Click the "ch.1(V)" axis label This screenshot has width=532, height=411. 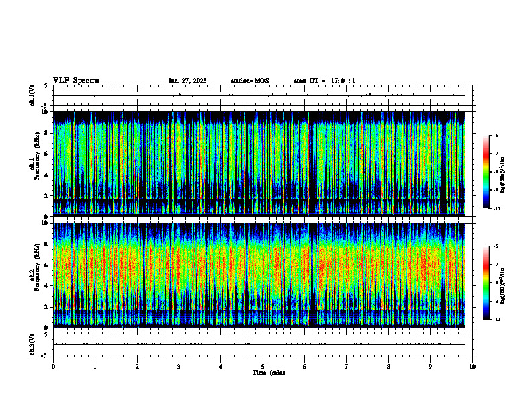(32, 95)
